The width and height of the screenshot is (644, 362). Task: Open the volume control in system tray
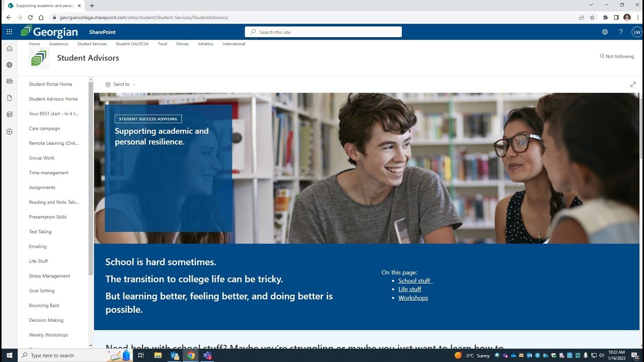(x=602, y=355)
